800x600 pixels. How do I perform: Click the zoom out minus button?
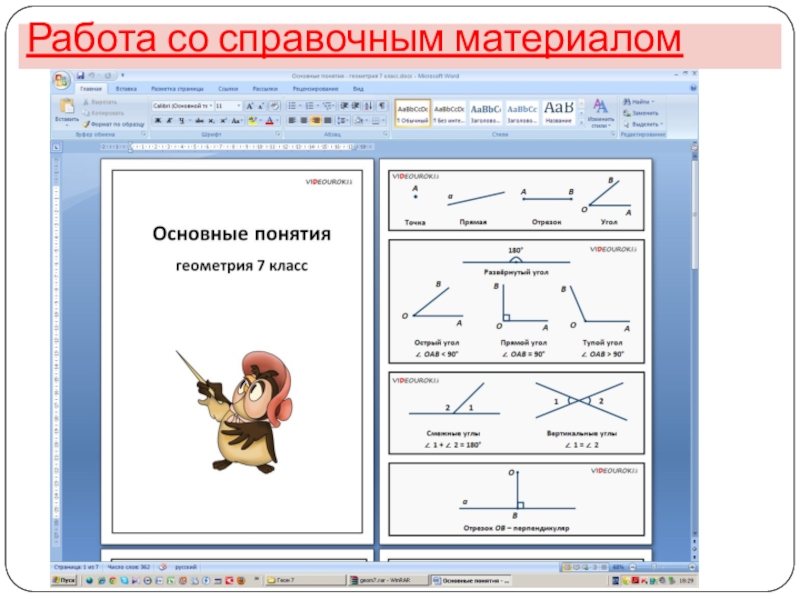coord(632,567)
